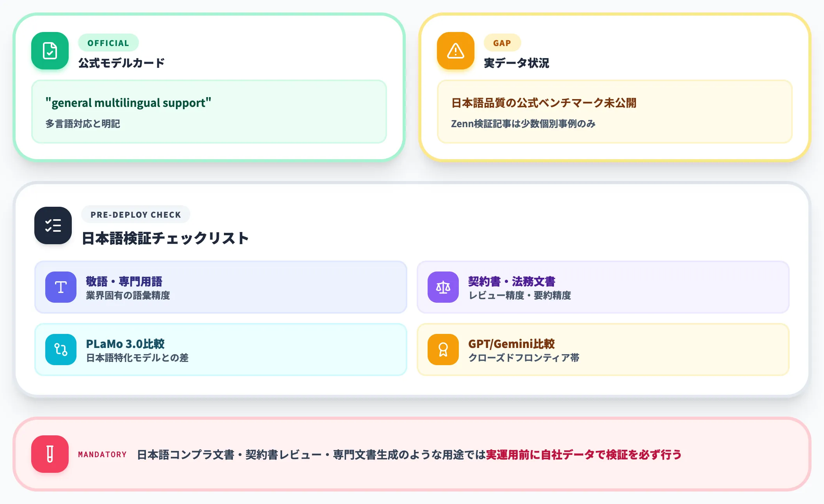The height and width of the screenshot is (504, 824).
Task: Click the orange award ribbon icon
Action: tap(443, 350)
